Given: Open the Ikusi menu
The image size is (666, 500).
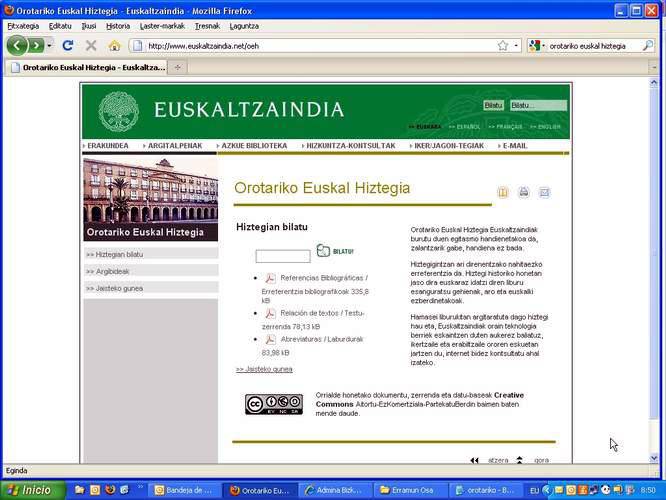Looking at the screenshot, I should click(x=89, y=26).
